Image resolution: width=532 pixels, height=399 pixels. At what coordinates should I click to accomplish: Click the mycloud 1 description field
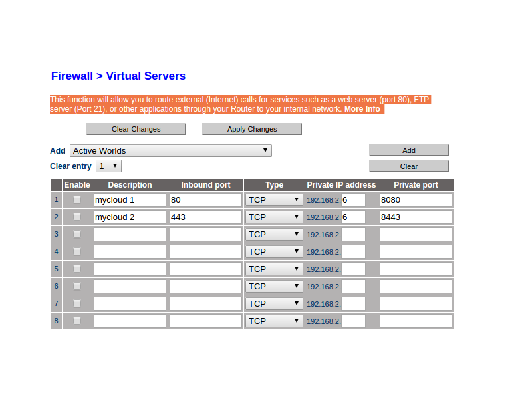(130, 200)
